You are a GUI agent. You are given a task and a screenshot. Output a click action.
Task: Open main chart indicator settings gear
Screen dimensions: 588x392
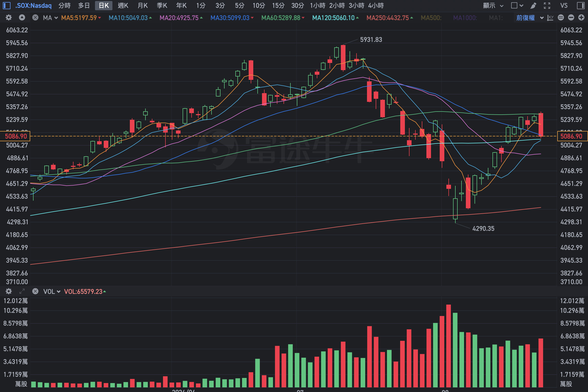pos(9,18)
